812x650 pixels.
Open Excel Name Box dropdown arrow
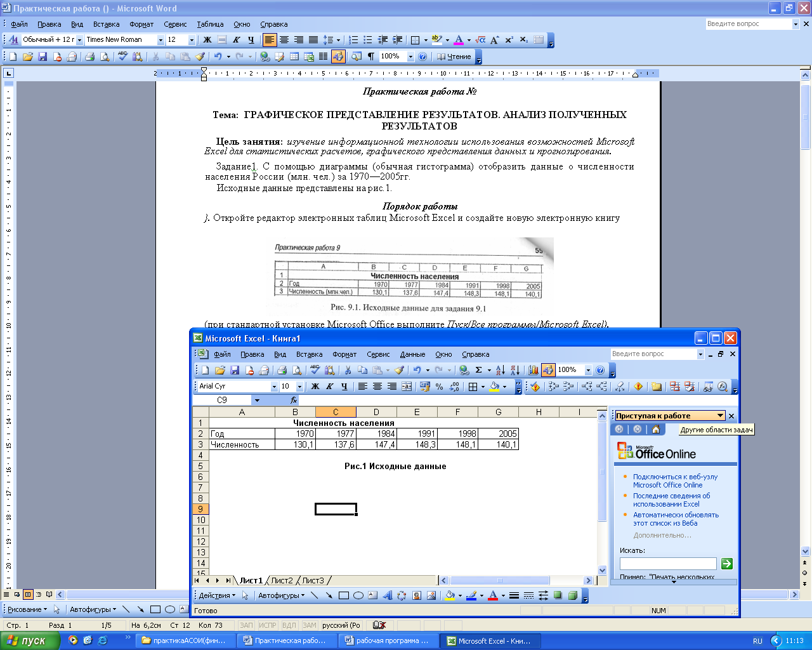tap(257, 401)
